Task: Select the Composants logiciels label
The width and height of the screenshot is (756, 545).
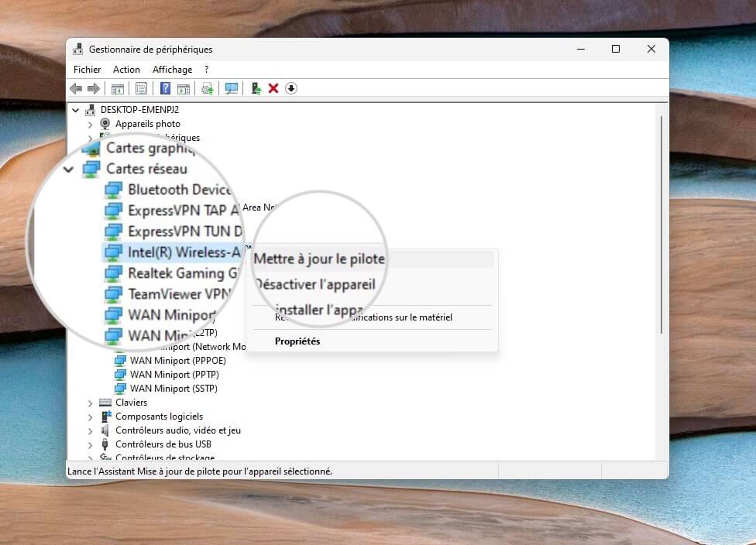Action: pos(159,416)
